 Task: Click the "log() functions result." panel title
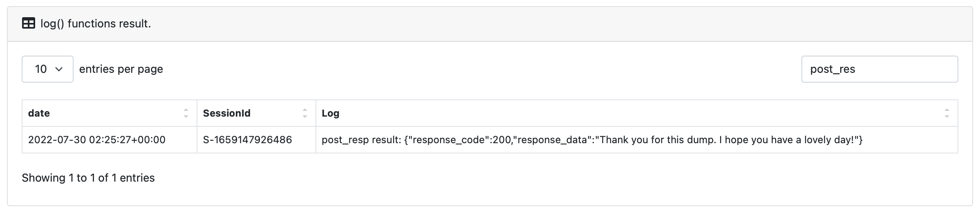pyautogui.click(x=96, y=24)
